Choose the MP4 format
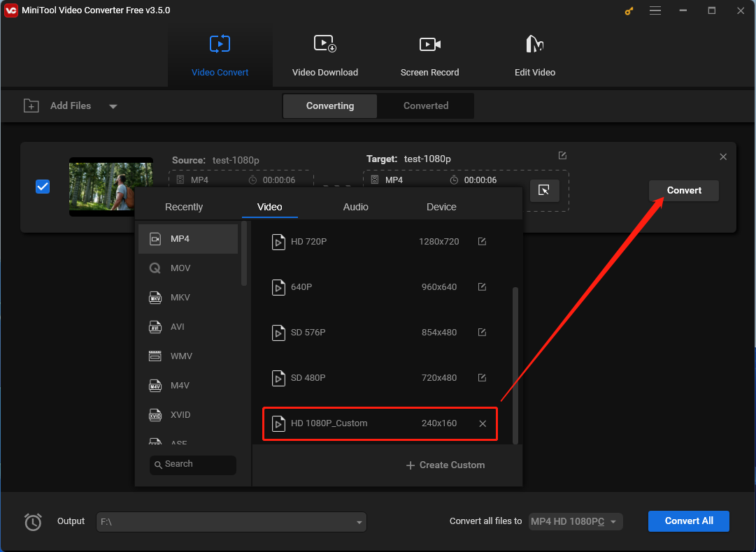Screen dimensions: 756x552 pyautogui.click(x=188, y=239)
